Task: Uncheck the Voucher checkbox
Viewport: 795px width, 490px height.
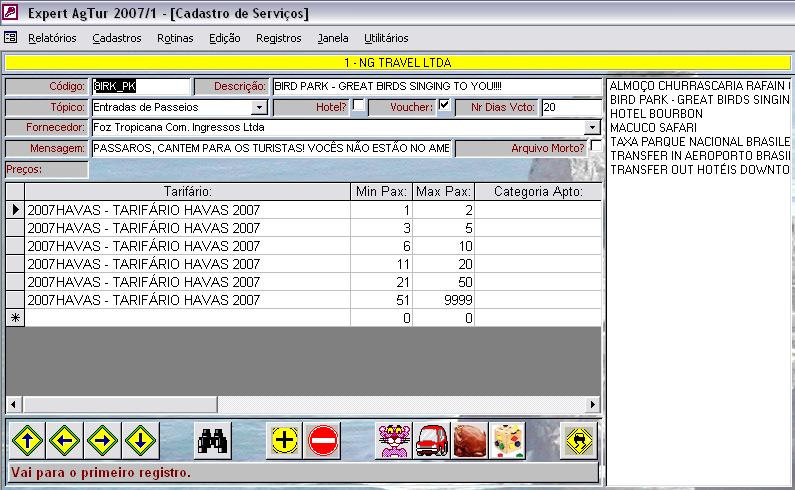Action: (445, 106)
